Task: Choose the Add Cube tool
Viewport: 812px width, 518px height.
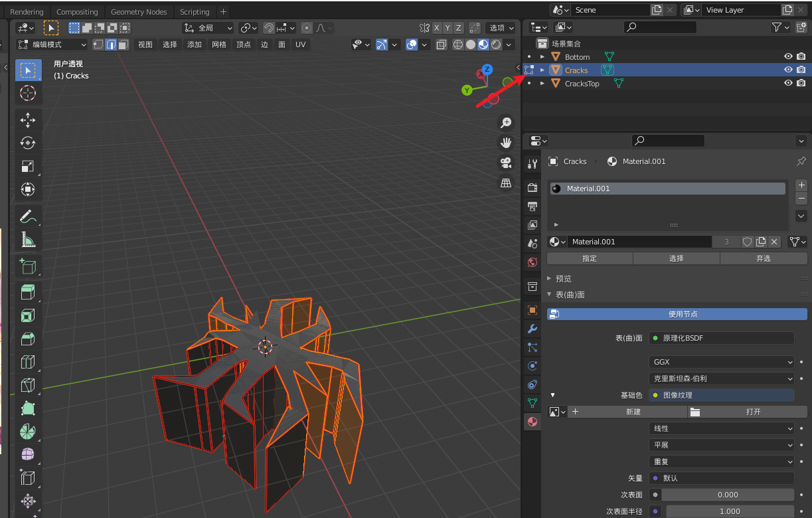Action: [x=28, y=266]
